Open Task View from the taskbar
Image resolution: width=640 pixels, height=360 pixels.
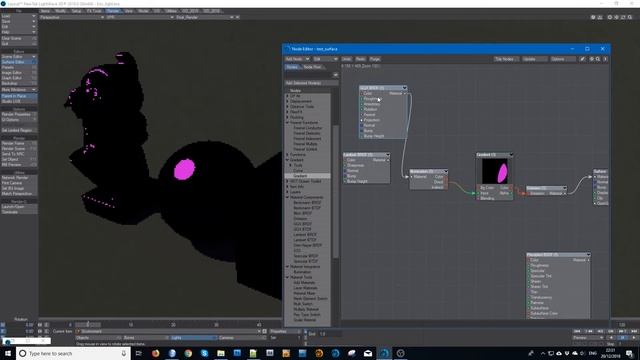point(139,353)
